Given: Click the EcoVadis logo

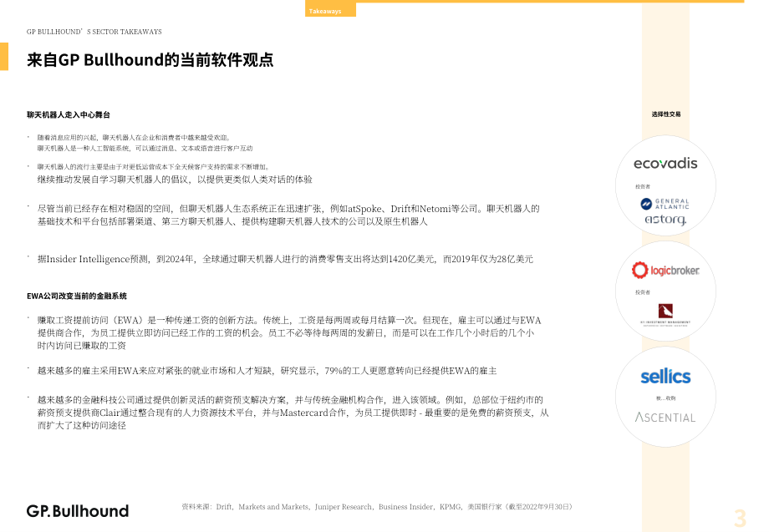Looking at the screenshot, I should pos(665,163).
